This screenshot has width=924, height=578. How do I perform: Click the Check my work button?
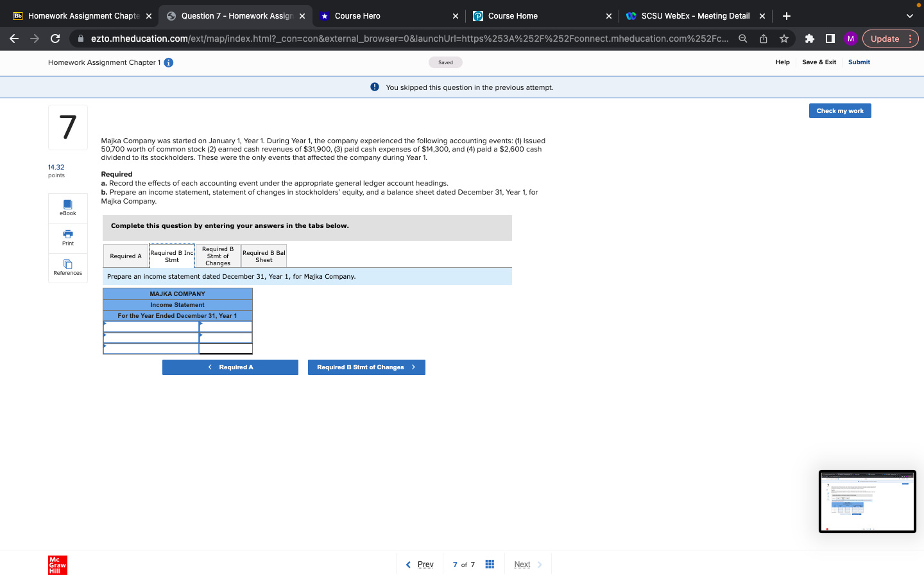[x=839, y=110]
